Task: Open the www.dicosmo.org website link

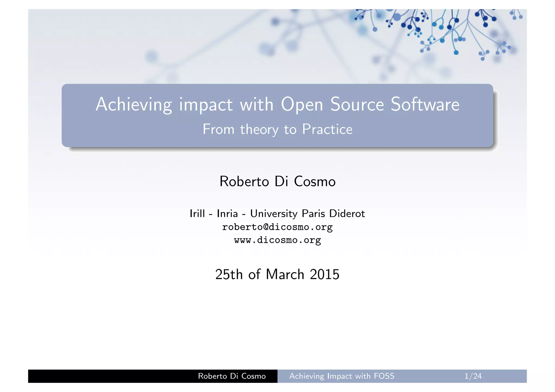Action: 277,240
